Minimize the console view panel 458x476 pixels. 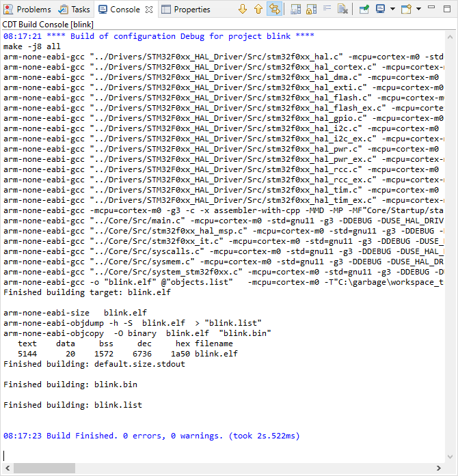tap(431, 7)
